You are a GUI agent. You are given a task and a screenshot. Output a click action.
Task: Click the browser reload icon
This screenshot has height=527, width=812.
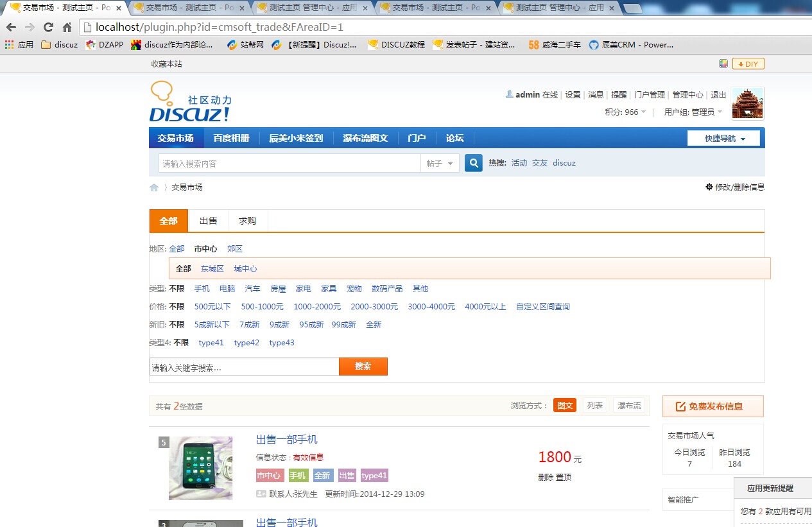(x=48, y=27)
